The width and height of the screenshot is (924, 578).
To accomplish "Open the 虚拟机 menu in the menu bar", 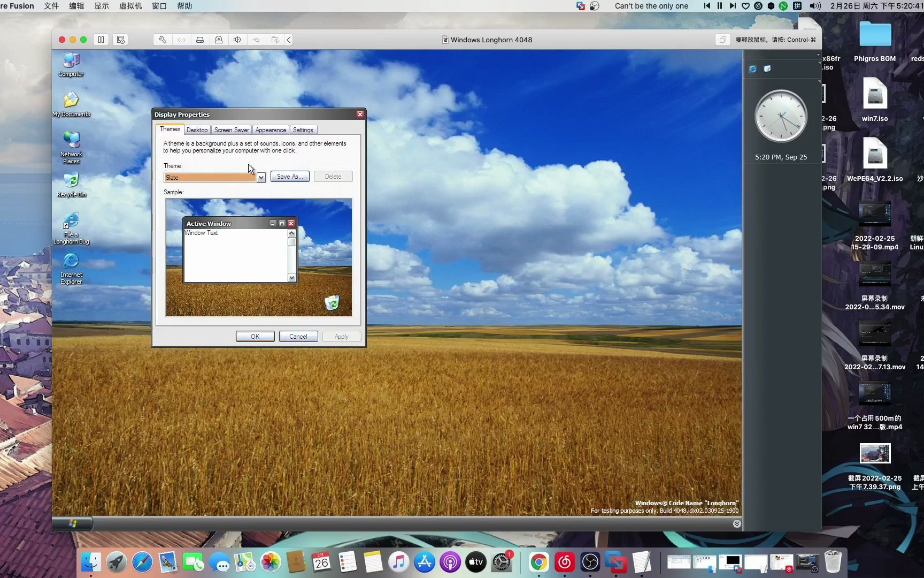I will [x=130, y=6].
